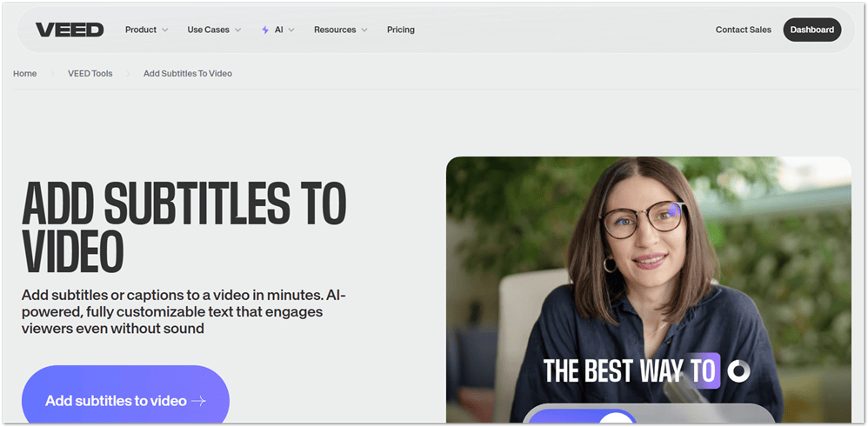
Task: Click the Contact Sales link
Action: point(743,30)
